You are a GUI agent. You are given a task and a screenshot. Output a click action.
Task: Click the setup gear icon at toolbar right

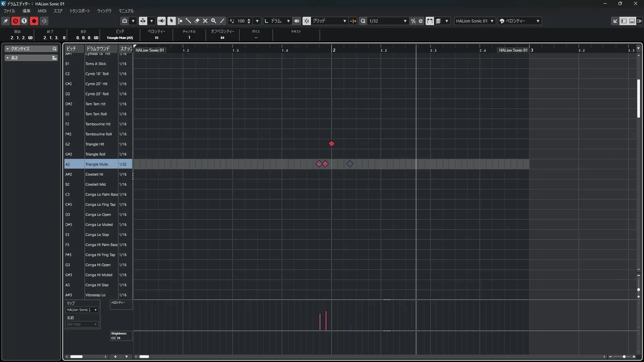tap(640, 21)
